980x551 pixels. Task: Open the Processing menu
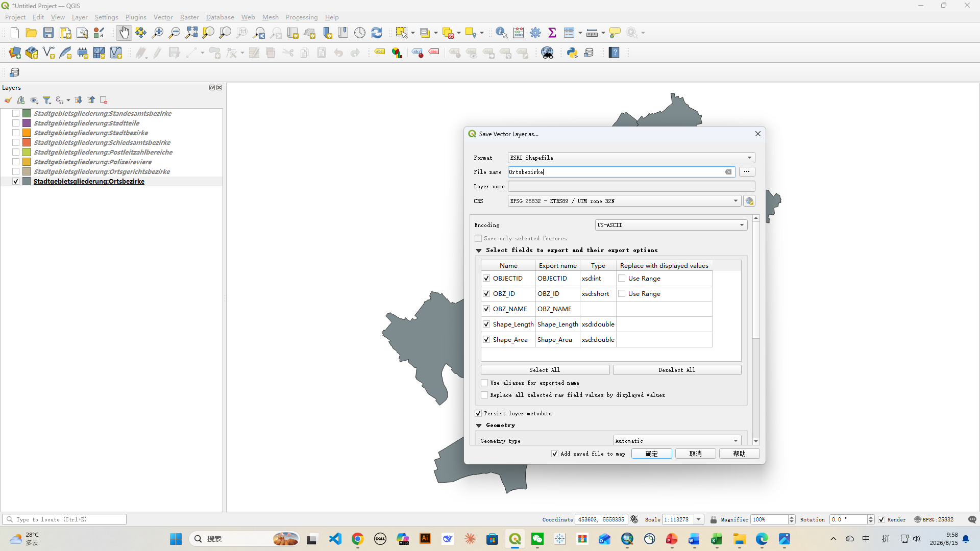coord(302,17)
